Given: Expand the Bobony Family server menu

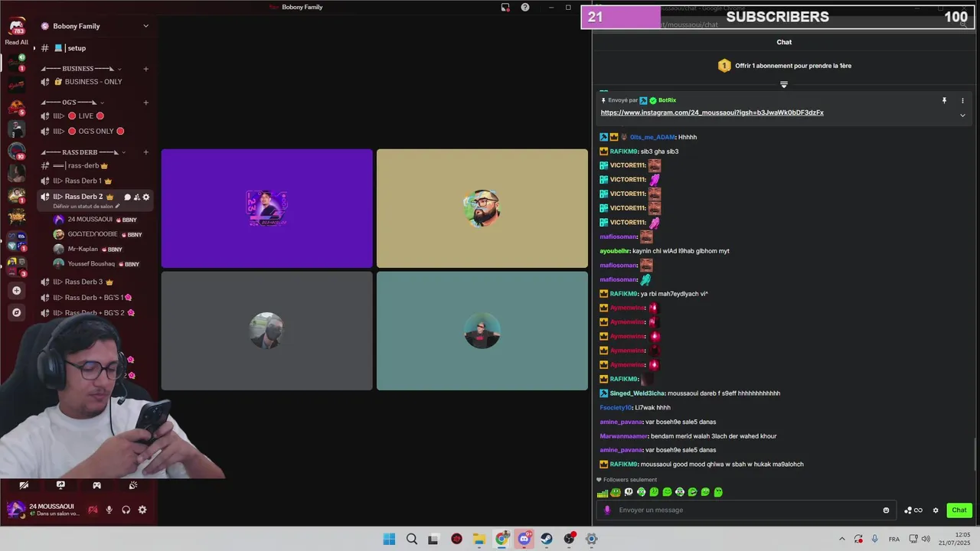Looking at the screenshot, I should tap(145, 26).
